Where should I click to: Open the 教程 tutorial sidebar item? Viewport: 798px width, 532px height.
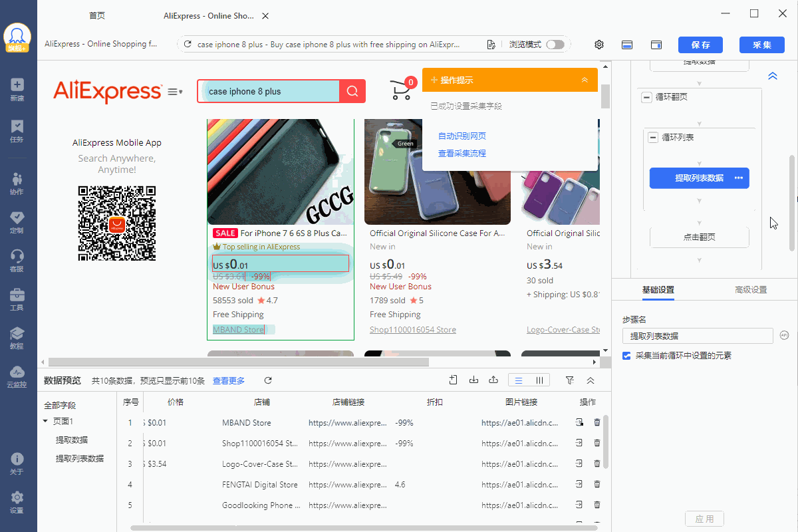coord(17,338)
